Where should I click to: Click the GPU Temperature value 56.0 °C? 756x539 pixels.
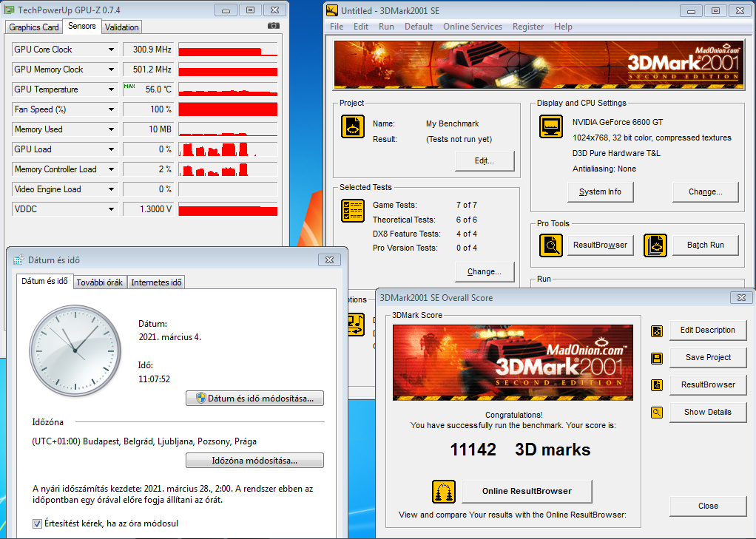147,89
